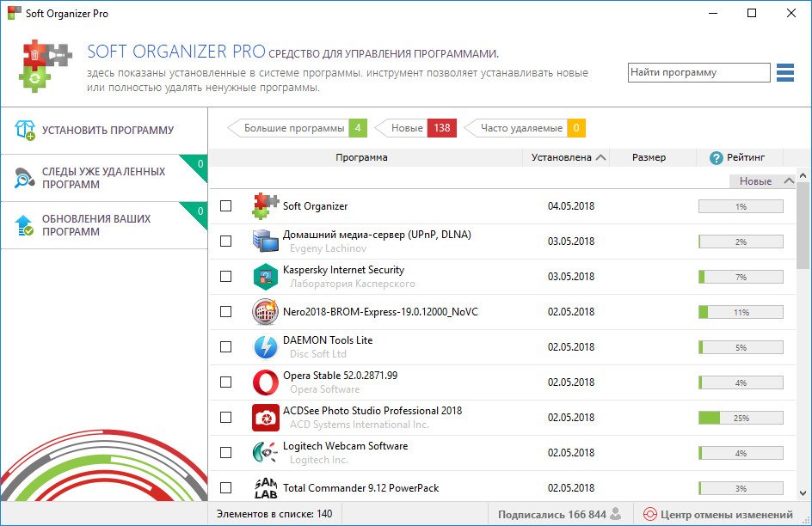Collapse the Новые group header
The image size is (812, 526).
pyautogui.click(x=762, y=181)
